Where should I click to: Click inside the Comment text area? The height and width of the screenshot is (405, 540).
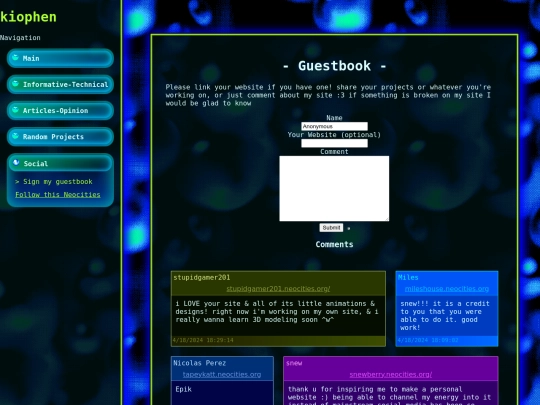334,188
